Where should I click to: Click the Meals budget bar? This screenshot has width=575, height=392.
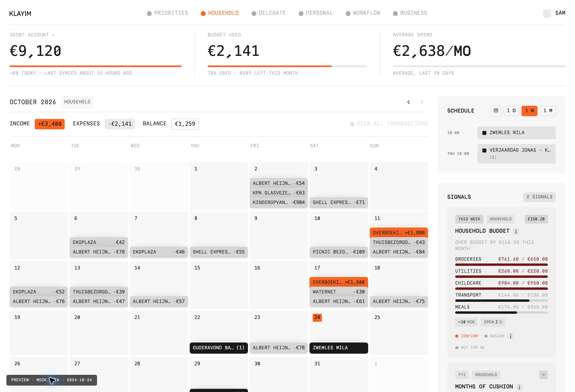(x=502, y=313)
